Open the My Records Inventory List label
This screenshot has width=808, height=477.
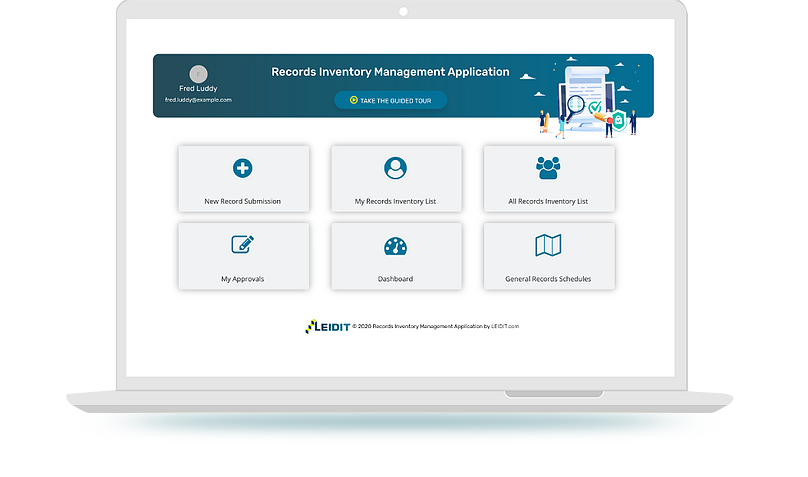pyautogui.click(x=395, y=201)
